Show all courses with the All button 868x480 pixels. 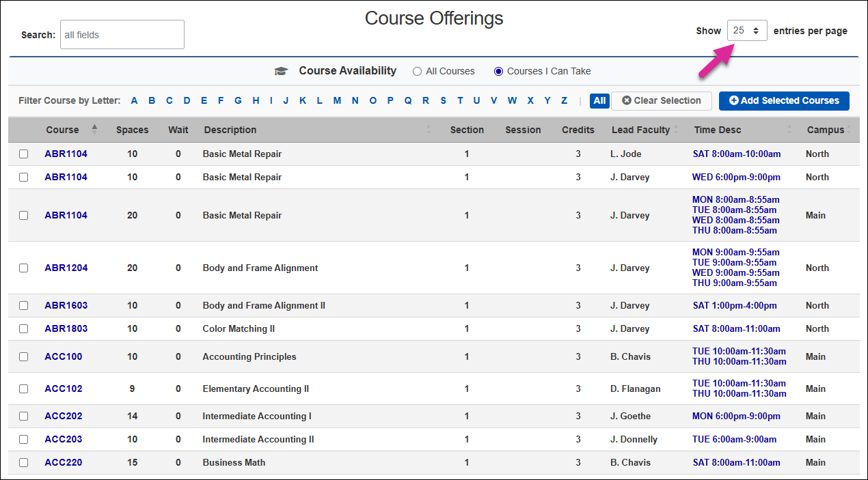coord(599,100)
